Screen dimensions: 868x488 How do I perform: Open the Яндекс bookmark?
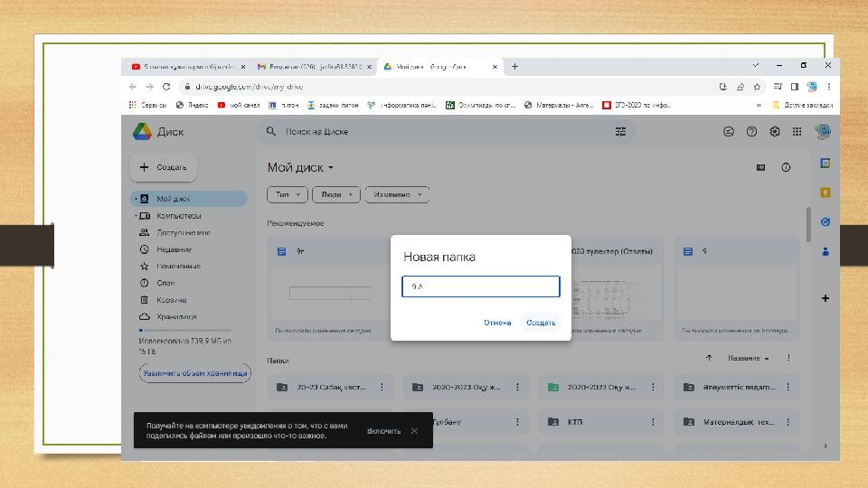tap(192, 105)
